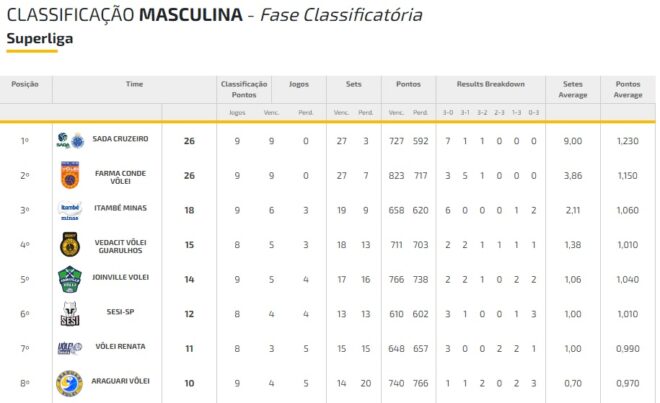Click the Vedacit Vôlei Guarulhos logo

pyautogui.click(x=69, y=244)
